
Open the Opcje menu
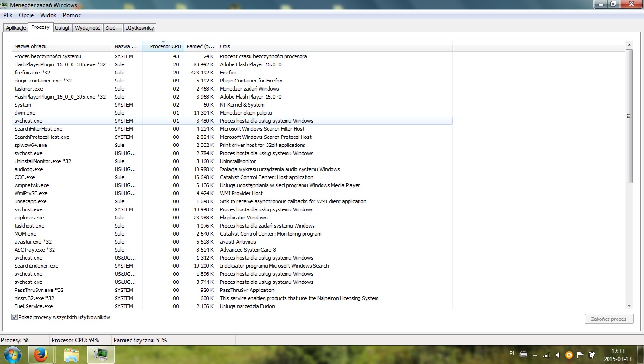[27, 15]
